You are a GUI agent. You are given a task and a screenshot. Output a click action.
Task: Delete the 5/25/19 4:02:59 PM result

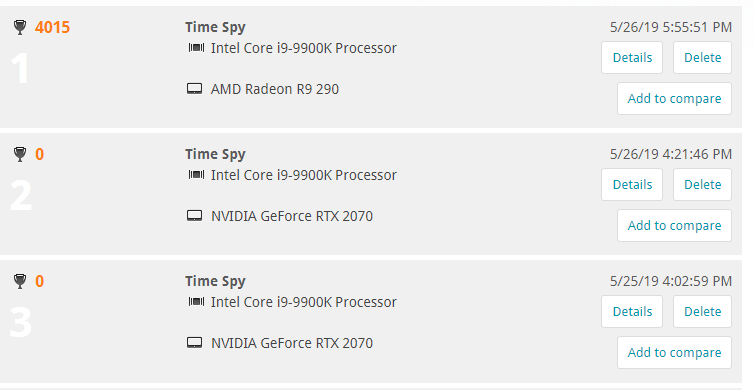[703, 312]
